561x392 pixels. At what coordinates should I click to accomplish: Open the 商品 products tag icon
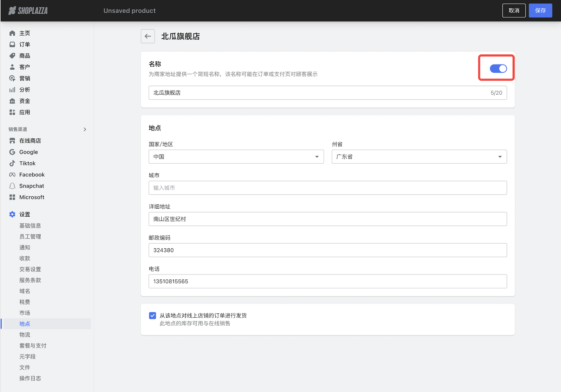coord(12,56)
